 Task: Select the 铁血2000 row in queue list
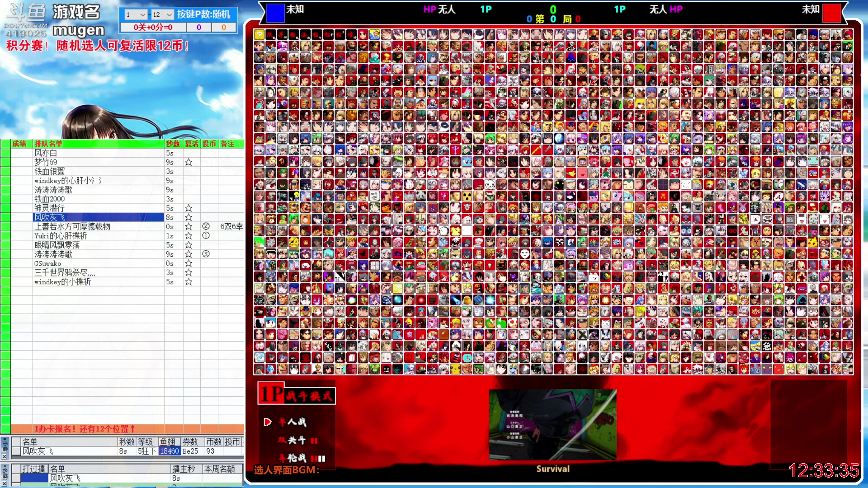coord(99,199)
